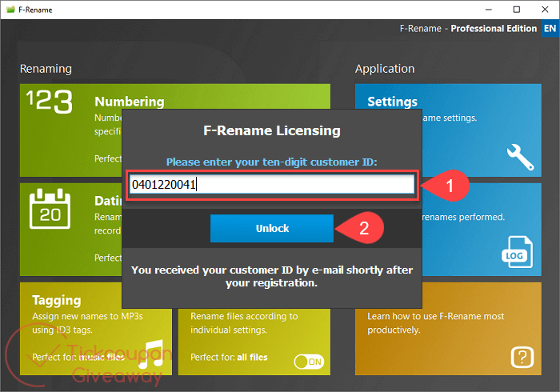Viewport: 560px width, 392px height.
Task: Click the F-Rename Licensing dialog title
Action: coord(272,130)
